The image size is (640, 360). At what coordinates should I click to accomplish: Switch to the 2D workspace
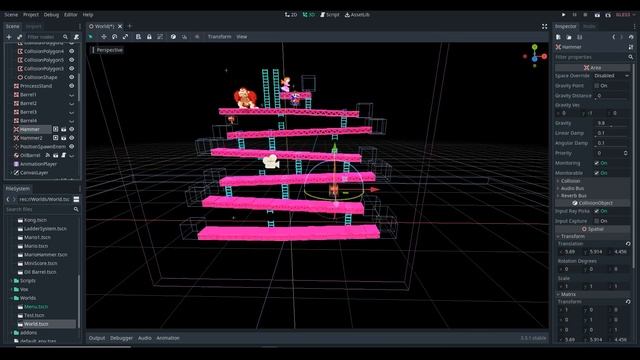[x=291, y=15]
